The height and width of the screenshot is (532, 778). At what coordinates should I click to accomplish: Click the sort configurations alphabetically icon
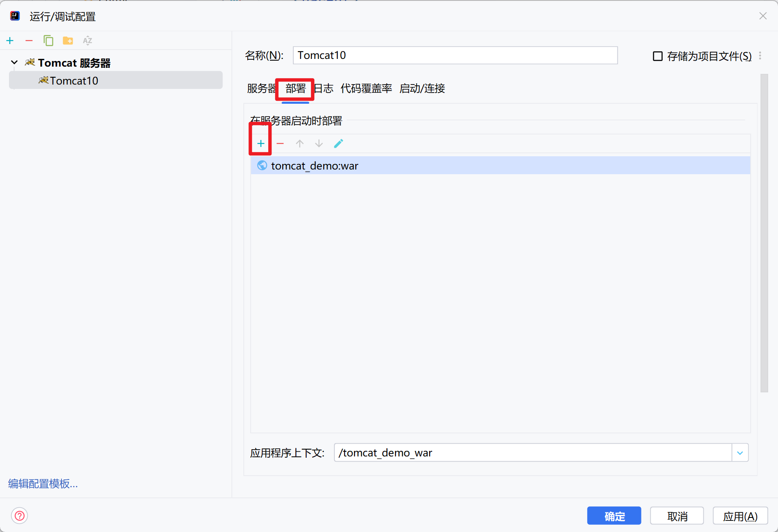[88, 41]
